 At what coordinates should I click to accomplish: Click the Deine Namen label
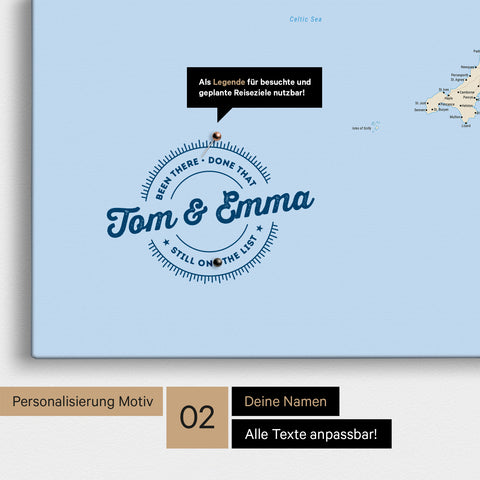pos(286,401)
